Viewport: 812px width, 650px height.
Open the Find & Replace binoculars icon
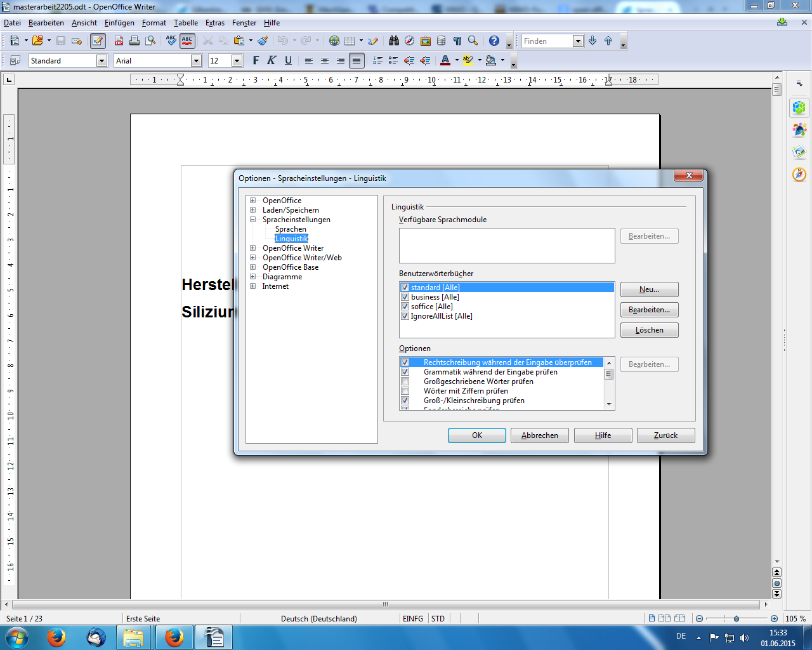394,41
